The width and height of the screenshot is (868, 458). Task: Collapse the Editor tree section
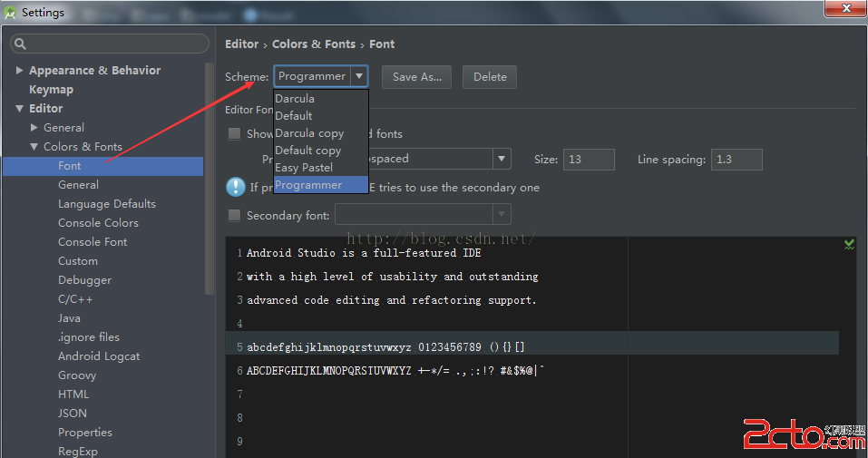point(20,109)
